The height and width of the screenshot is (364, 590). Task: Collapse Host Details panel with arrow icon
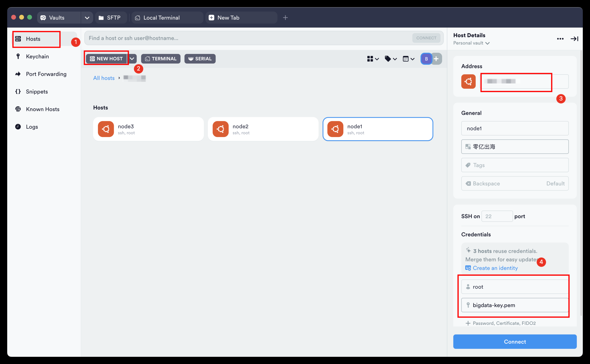click(x=574, y=39)
